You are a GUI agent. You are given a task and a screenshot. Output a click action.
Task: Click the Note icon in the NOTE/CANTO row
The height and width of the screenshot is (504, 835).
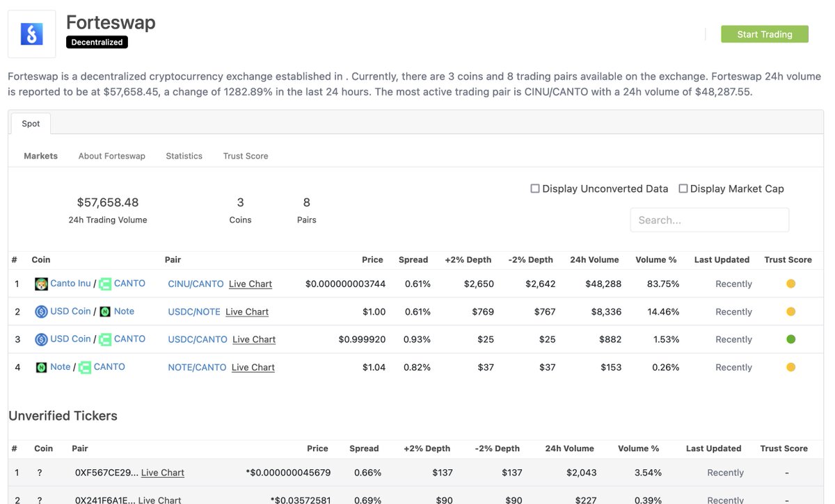coord(41,367)
